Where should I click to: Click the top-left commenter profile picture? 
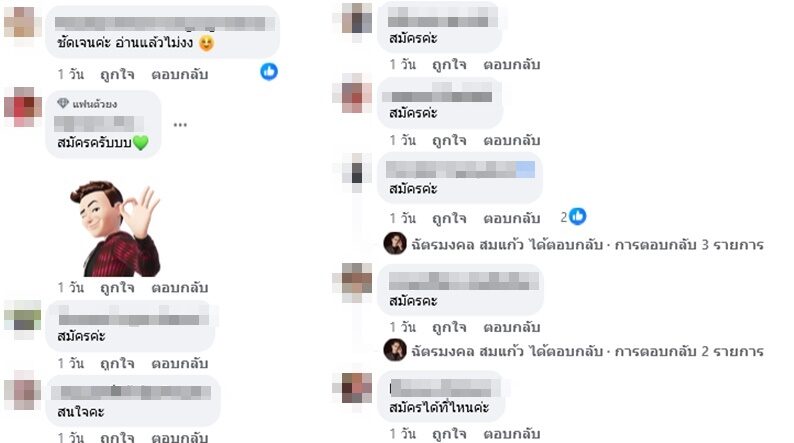23,22
